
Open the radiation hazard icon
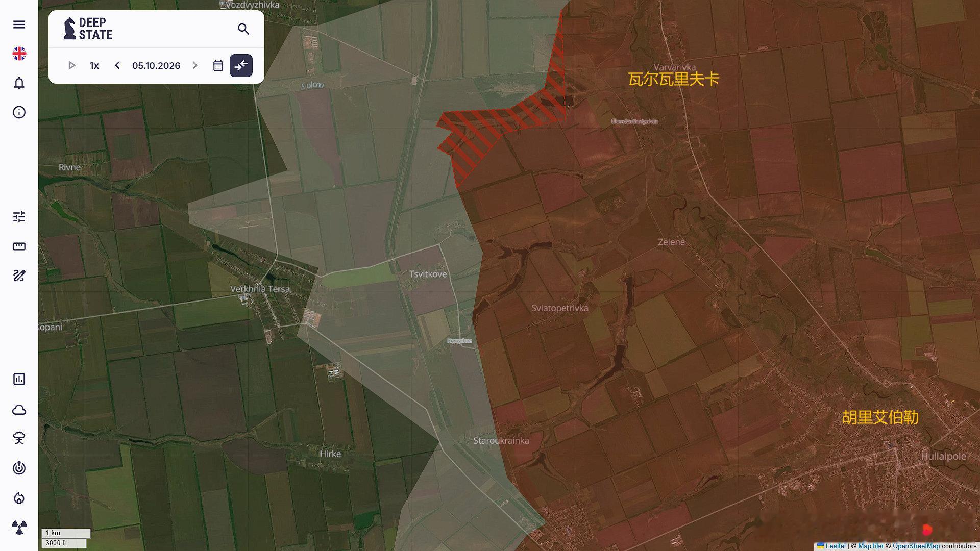pos(19,528)
